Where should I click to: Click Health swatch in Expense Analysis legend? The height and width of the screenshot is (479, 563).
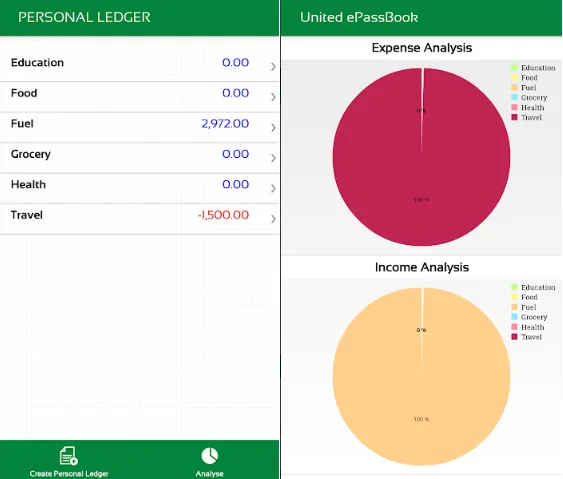(514, 107)
